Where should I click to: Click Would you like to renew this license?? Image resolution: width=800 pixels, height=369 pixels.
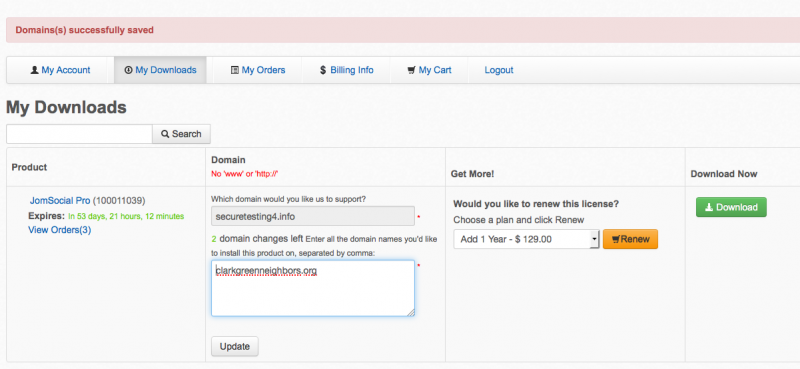point(536,204)
